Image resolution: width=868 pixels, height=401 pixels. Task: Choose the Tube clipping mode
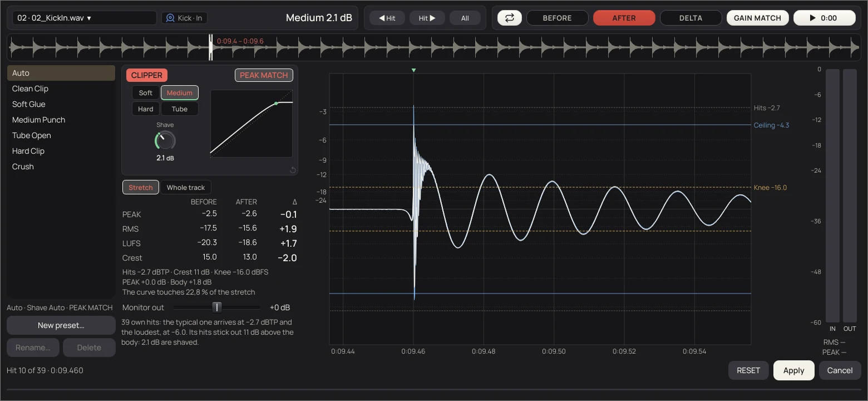tap(179, 109)
